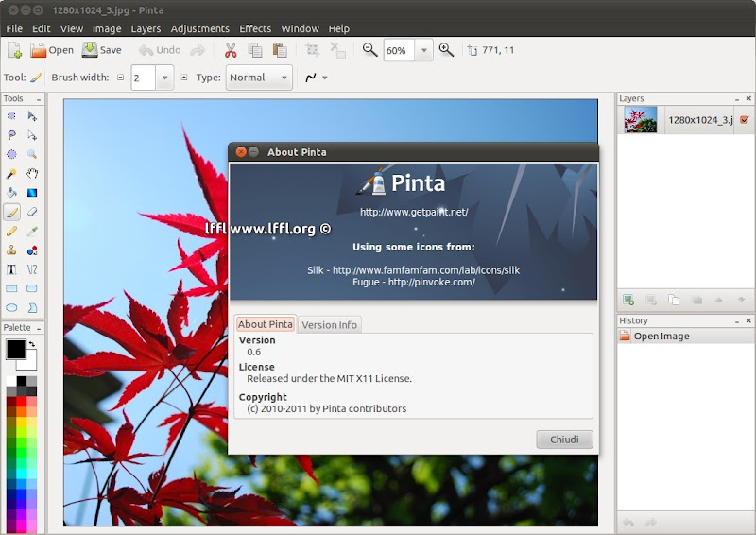This screenshot has width=756, height=535.
Task: Select the About Pinta tab
Action: point(266,324)
